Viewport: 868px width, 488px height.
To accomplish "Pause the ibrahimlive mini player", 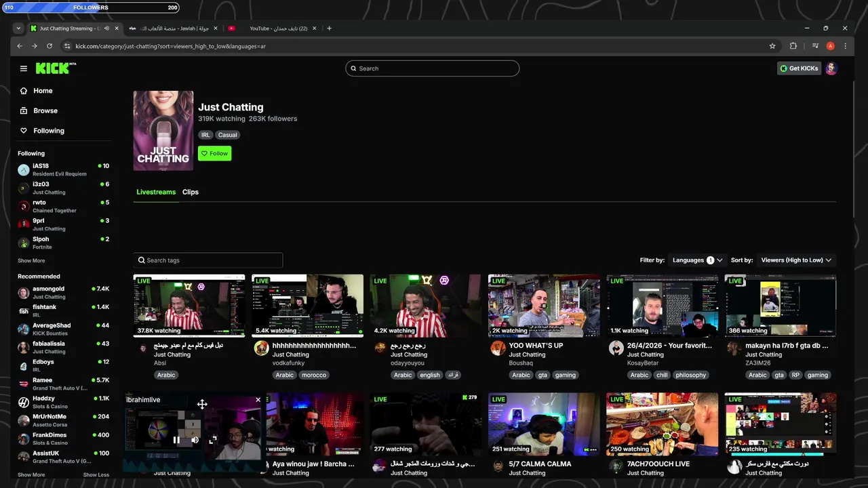I will (x=176, y=440).
